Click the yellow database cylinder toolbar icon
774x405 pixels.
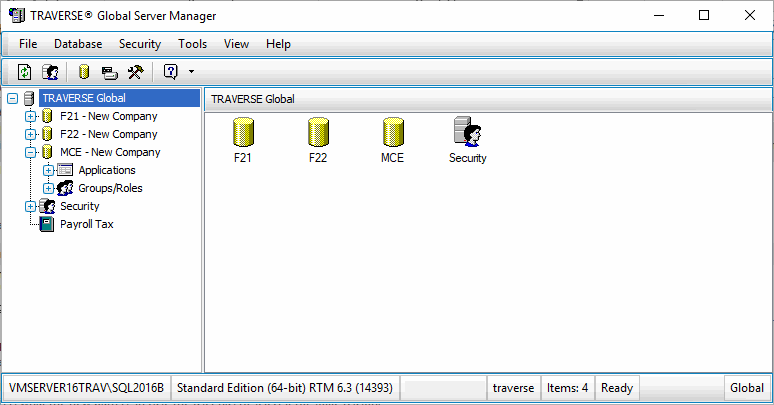(84, 72)
